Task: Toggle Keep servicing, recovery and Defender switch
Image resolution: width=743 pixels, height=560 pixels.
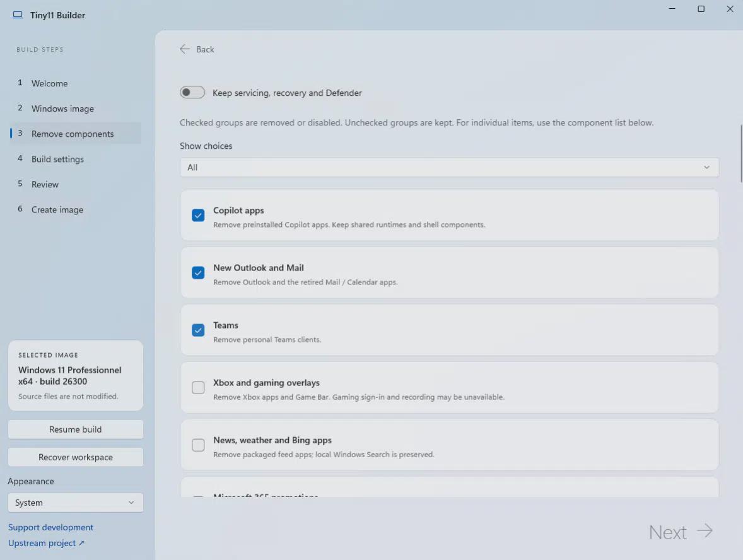Action: pyautogui.click(x=192, y=92)
